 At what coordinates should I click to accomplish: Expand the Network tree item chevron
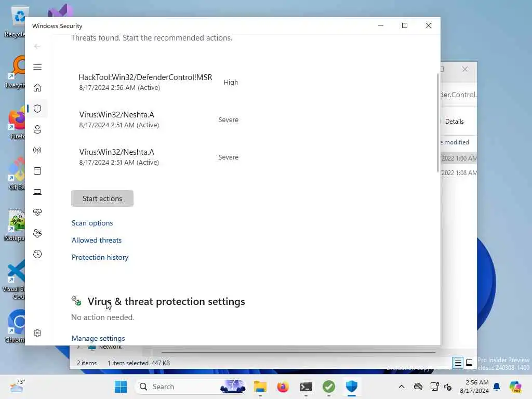coord(79,347)
